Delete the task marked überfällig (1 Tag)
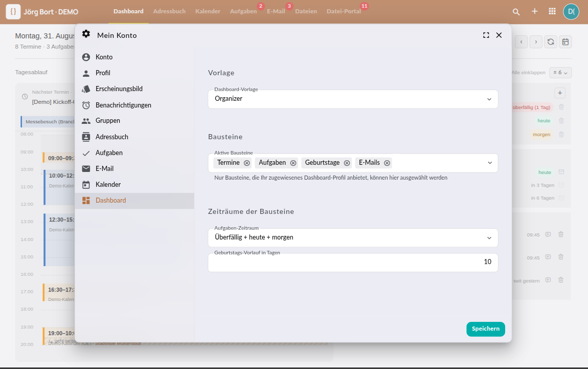 coord(561,107)
